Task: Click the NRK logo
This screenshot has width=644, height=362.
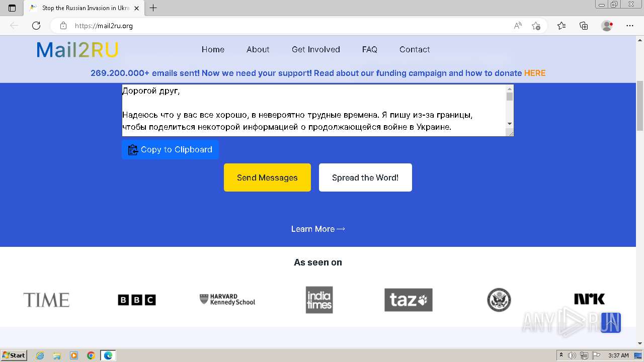Action: coord(590,300)
